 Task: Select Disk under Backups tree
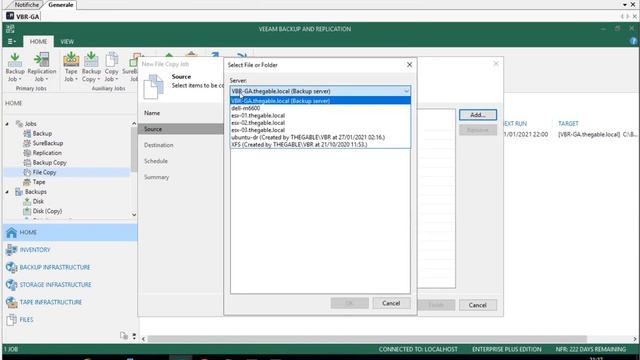pos(38,201)
